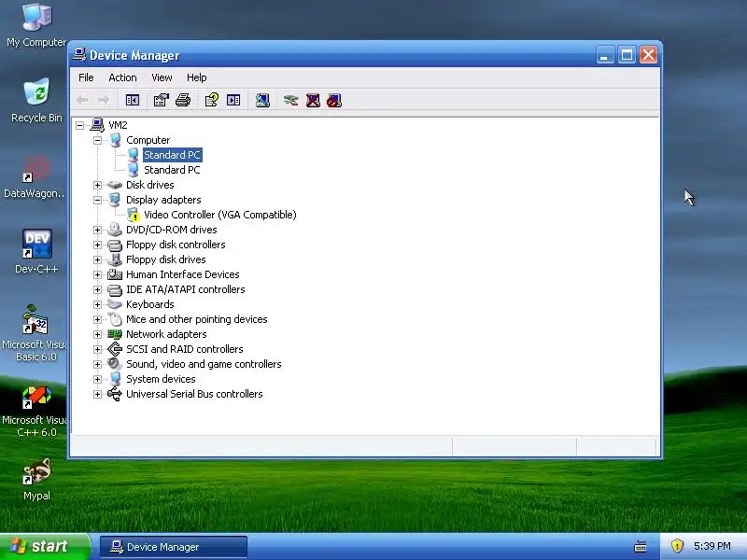Open the Help menu
Screen dimensions: 747x560
pos(196,77)
